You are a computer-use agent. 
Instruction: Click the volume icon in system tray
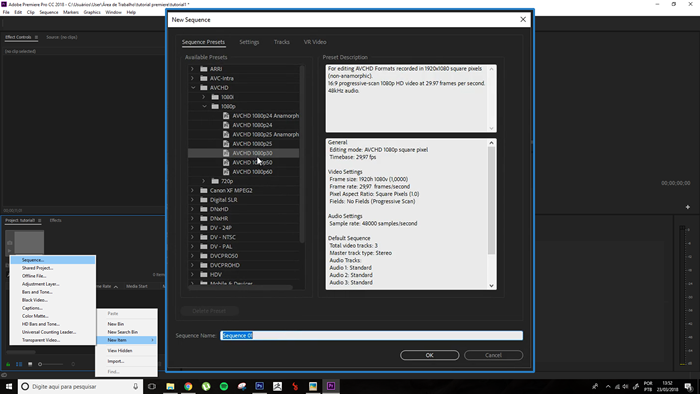click(626, 386)
